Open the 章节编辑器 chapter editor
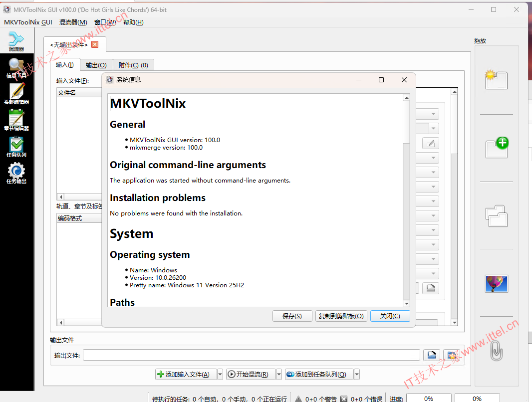Image resolution: width=532 pixels, height=402 pixels. [x=16, y=120]
